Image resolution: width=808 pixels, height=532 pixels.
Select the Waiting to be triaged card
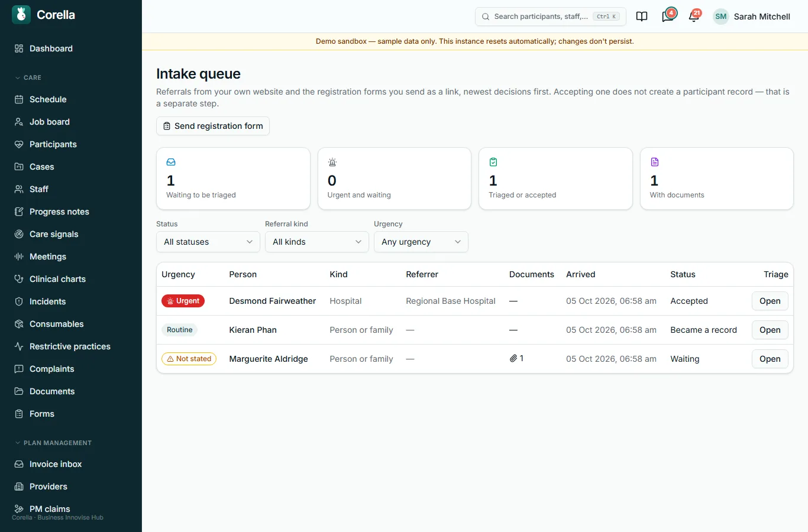[233, 179]
